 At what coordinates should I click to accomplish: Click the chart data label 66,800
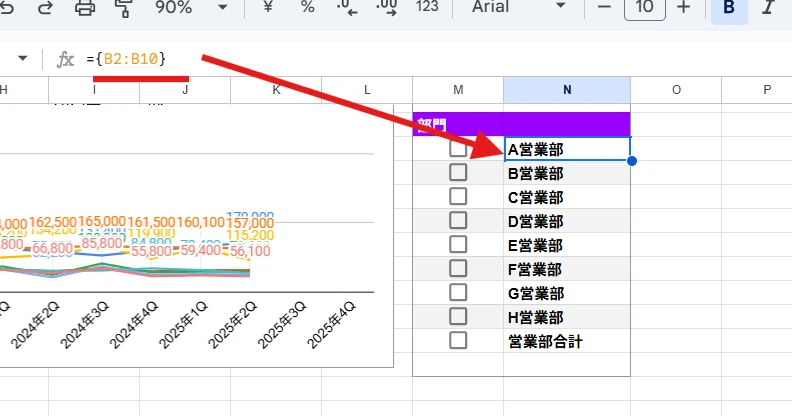click(x=53, y=248)
